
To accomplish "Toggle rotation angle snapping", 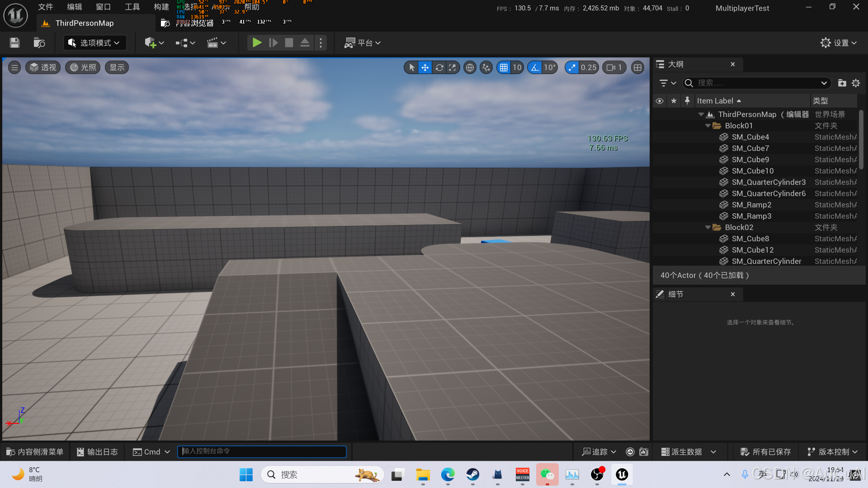I will tap(535, 68).
